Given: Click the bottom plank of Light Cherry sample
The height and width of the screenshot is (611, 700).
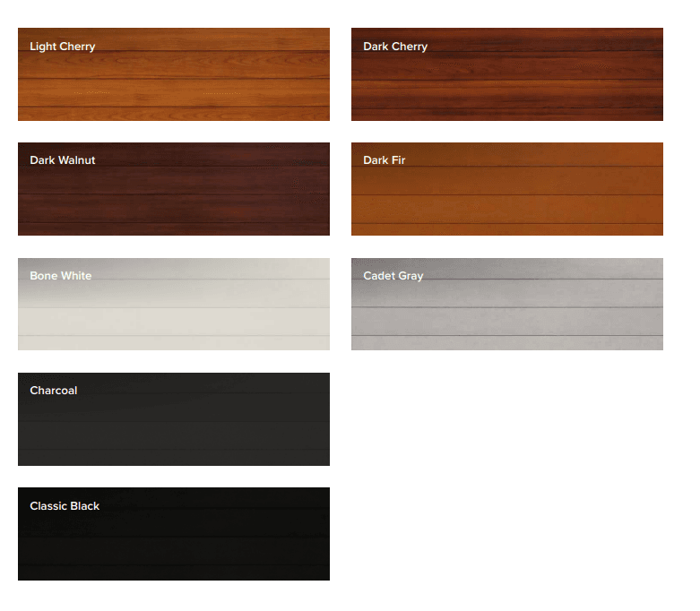Looking at the screenshot, I should point(173,114).
